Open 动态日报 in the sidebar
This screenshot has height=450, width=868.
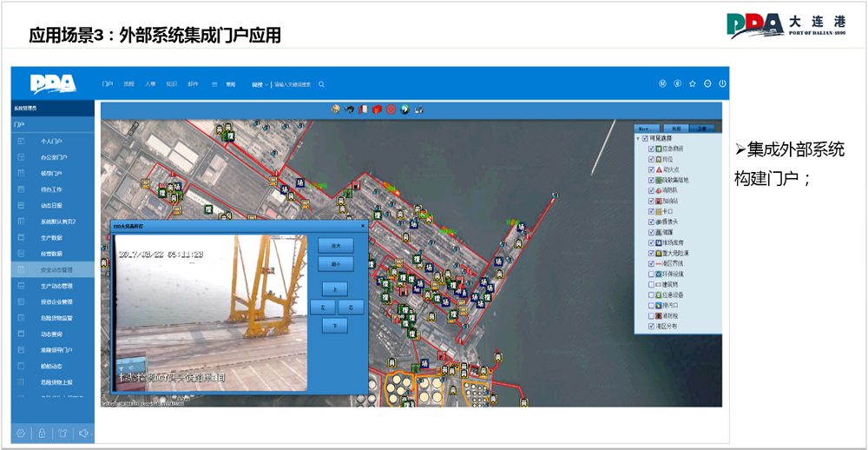tap(53, 206)
